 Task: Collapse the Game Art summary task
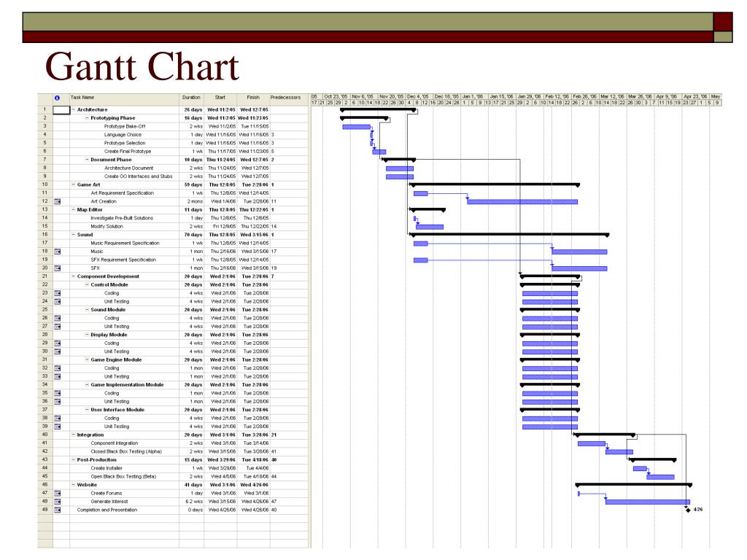click(x=74, y=184)
